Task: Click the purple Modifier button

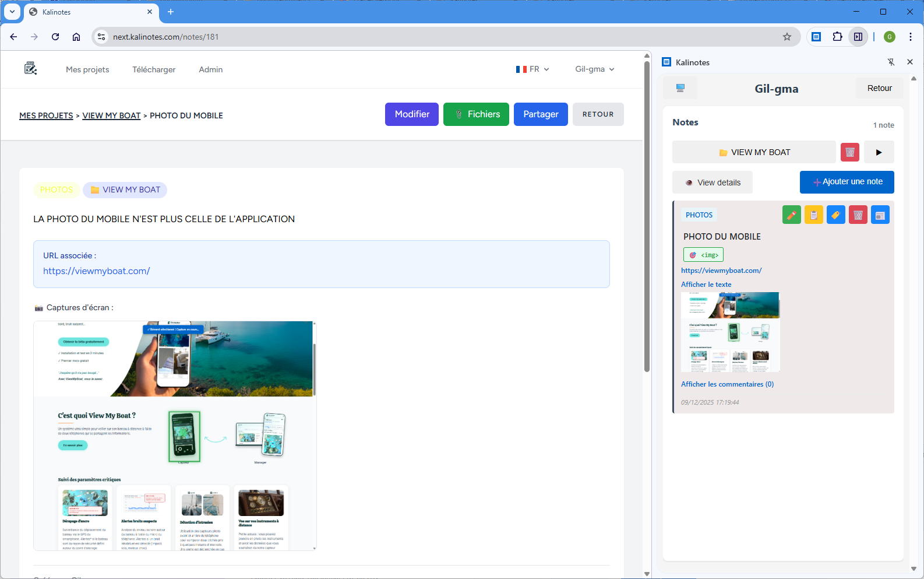Action: click(x=412, y=114)
